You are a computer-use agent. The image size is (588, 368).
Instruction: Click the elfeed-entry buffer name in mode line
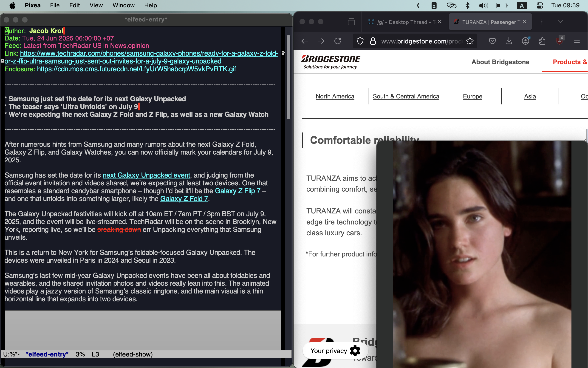coord(47,354)
